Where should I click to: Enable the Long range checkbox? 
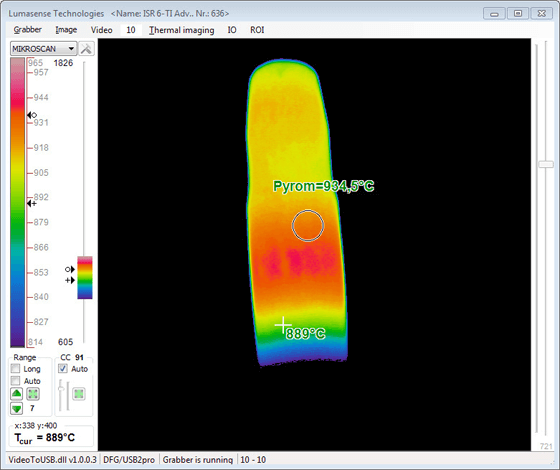pos(15,369)
